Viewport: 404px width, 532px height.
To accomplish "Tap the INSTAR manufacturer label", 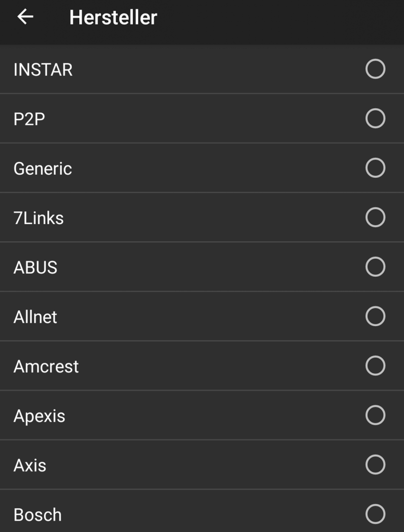I will click(x=43, y=69).
